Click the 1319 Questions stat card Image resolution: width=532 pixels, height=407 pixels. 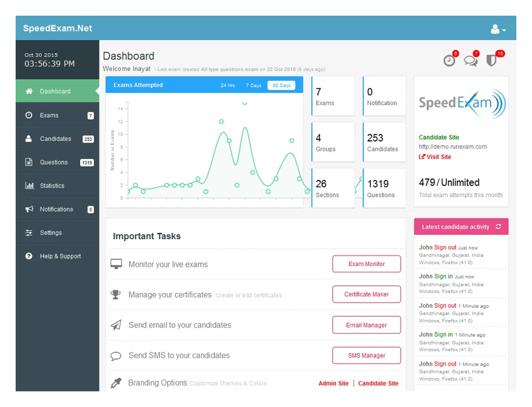click(x=384, y=188)
